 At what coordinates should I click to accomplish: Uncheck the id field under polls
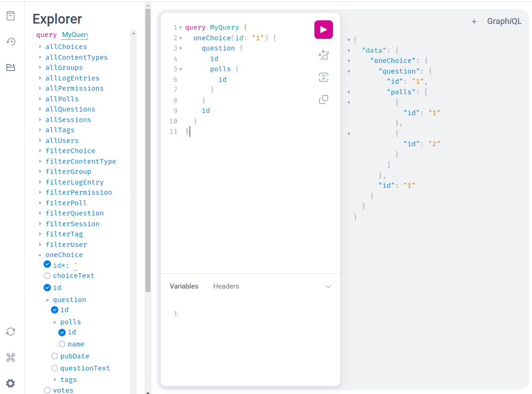pyautogui.click(x=62, y=332)
